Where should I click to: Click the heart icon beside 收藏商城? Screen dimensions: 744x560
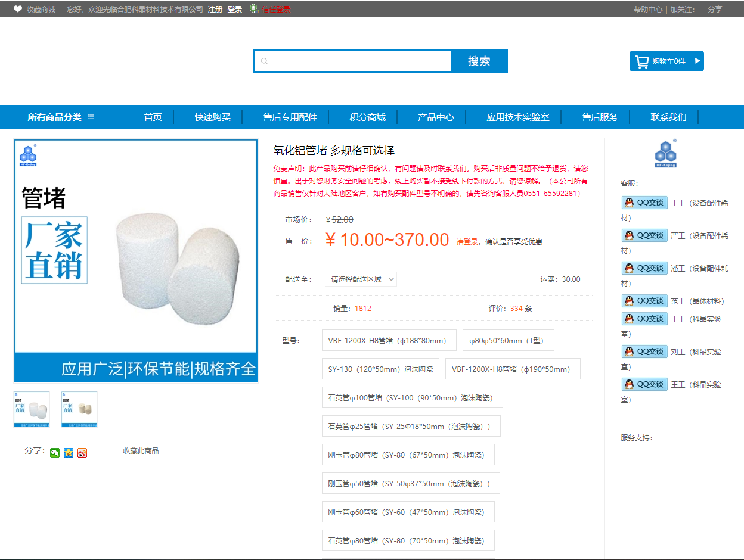pyautogui.click(x=18, y=9)
